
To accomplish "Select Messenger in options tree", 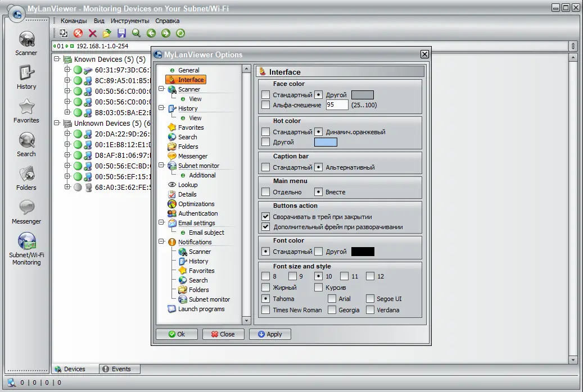I will (x=193, y=156).
